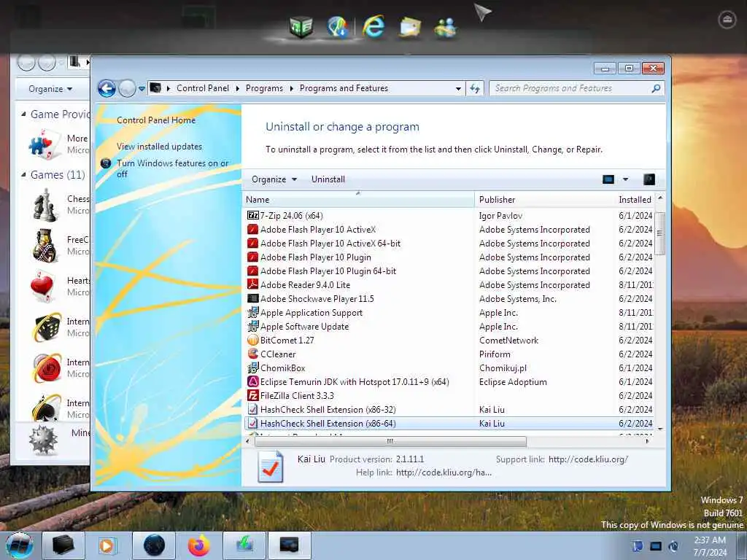Viewport: 747px width, 560px height.
Task: Click the Forward navigation button
Action: [x=127, y=88]
